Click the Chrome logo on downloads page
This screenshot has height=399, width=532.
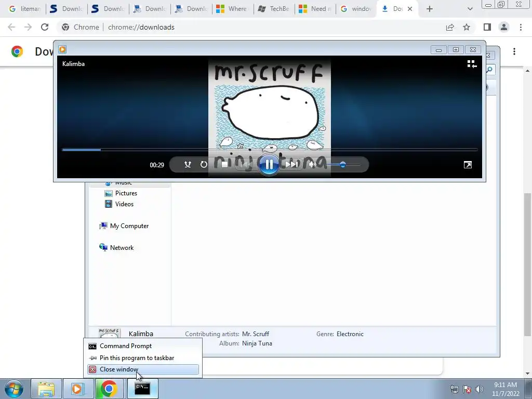pyautogui.click(x=17, y=51)
